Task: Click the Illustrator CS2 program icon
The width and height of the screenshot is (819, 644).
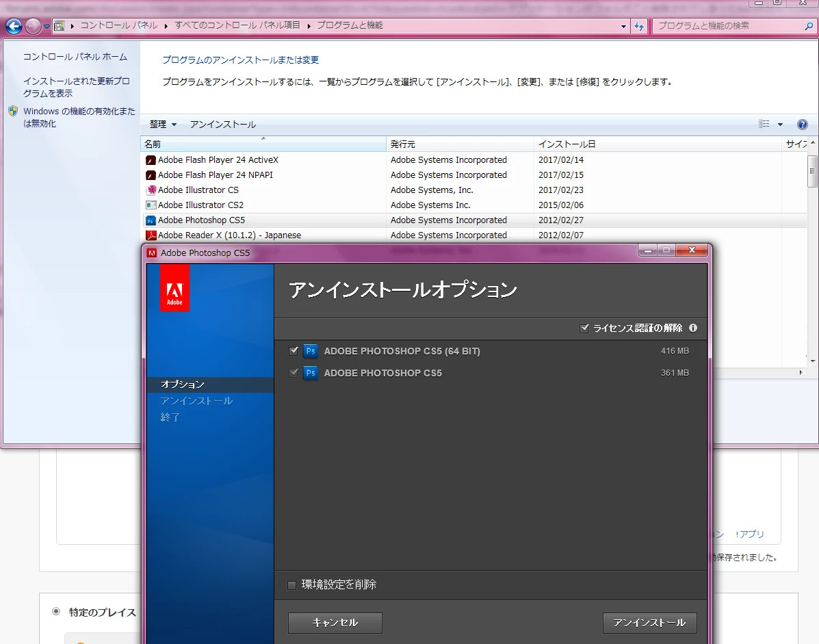Action: click(151, 205)
